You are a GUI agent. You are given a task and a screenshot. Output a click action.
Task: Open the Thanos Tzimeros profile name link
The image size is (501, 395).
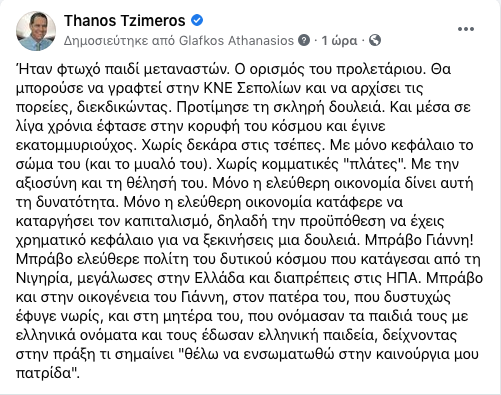pos(124,21)
